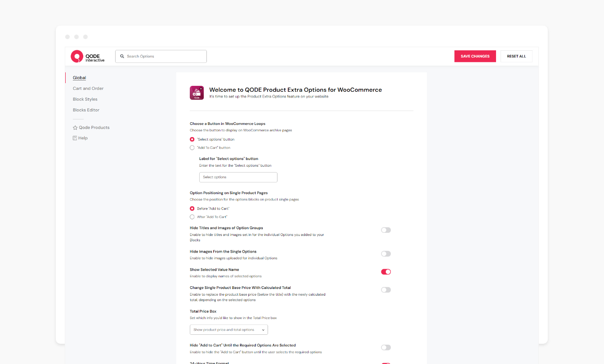Disable Show Selected Value Name switch

(x=386, y=272)
